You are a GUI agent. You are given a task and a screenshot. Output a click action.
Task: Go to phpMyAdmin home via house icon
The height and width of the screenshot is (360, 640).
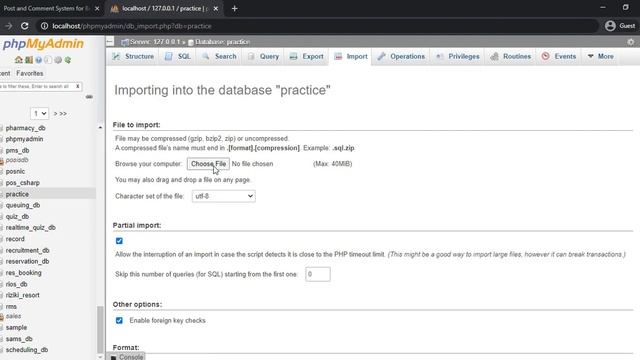[18, 60]
